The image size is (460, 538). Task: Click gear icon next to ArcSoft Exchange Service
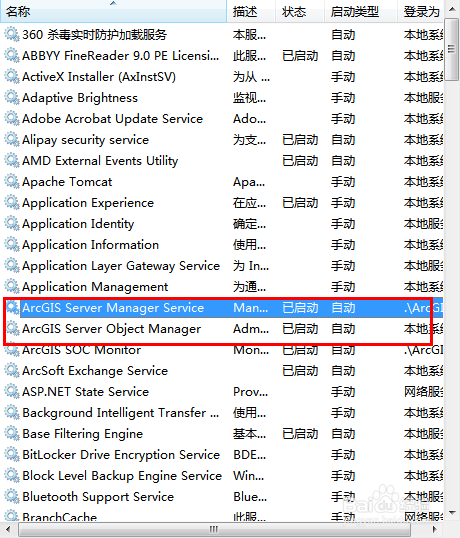12,371
